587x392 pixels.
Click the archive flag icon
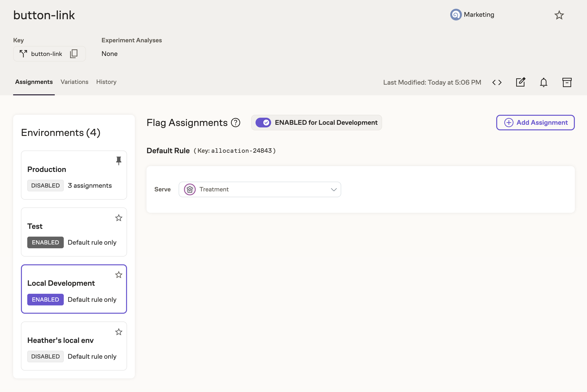click(567, 82)
